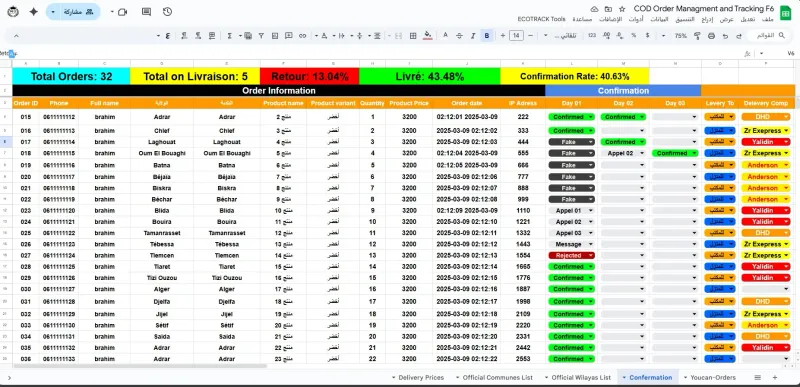Select the 'Confirmation Rate: 40.63%' cell
The image size is (800, 387).
click(574, 76)
